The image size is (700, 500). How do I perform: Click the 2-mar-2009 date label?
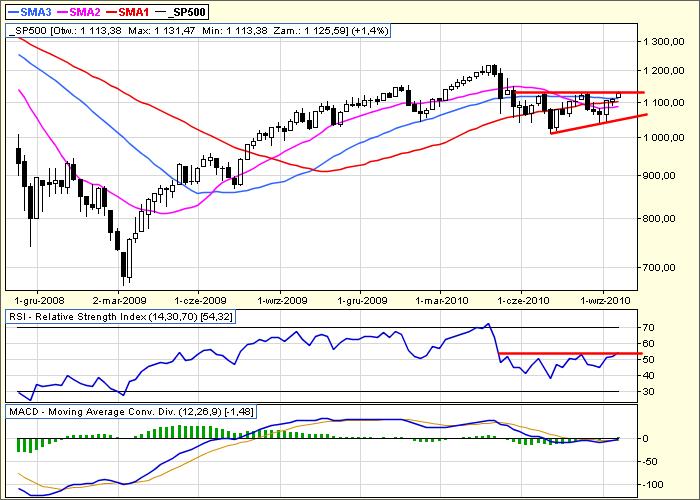pyautogui.click(x=121, y=300)
